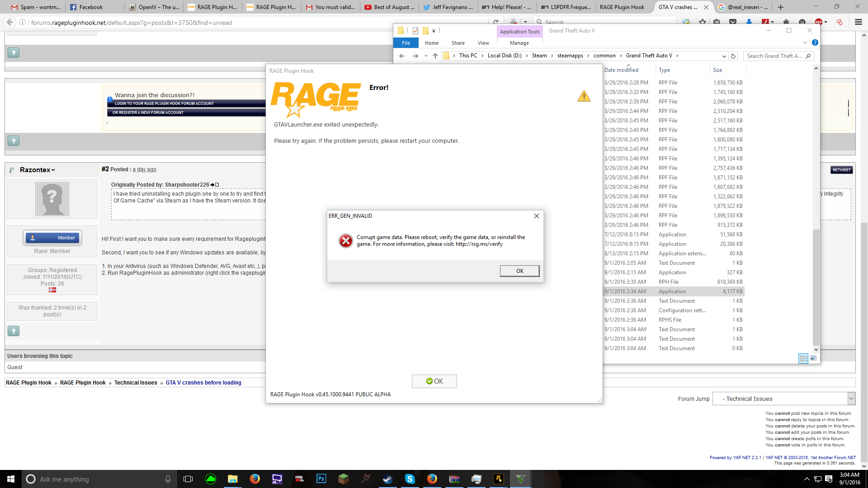Switch to large icons view layout

click(x=813, y=358)
